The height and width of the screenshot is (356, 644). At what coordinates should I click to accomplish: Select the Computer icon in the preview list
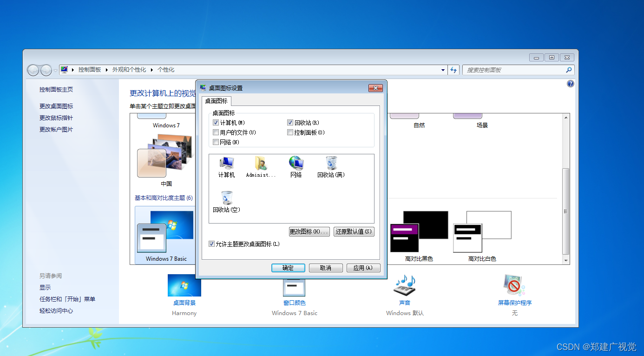(227, 167)
